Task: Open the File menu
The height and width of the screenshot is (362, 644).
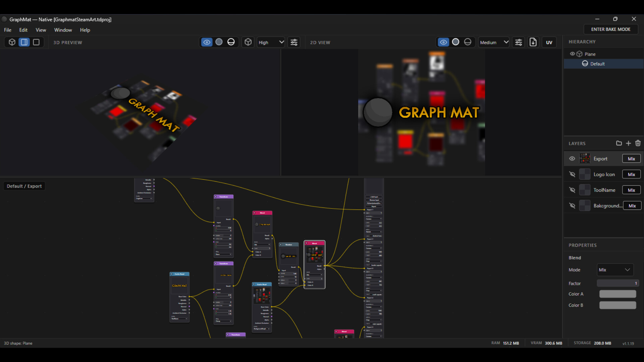Action: click(x=8, y=30)
